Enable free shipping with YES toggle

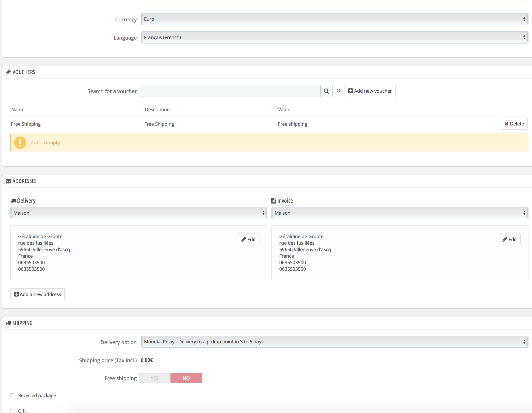pyautogui.click(x=154, y=378)
